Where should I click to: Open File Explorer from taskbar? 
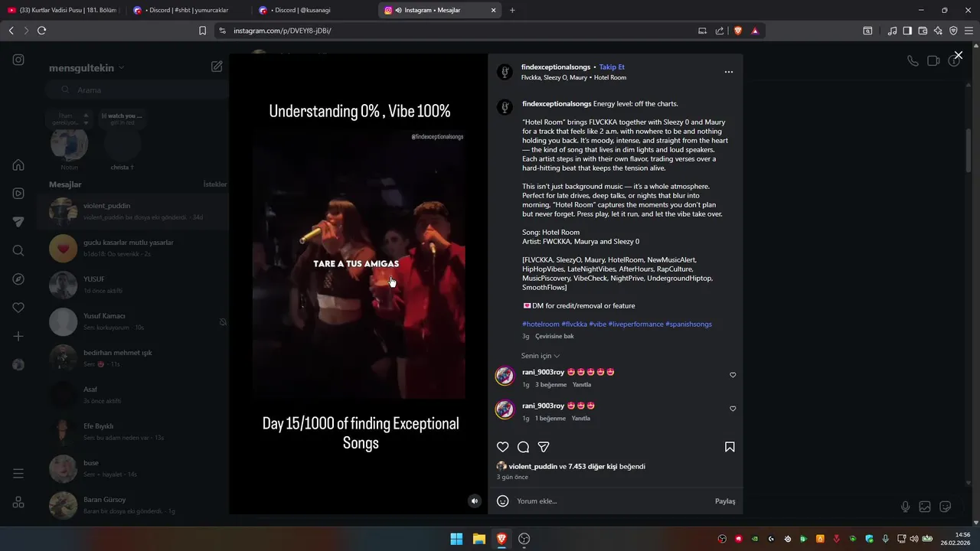479,539
